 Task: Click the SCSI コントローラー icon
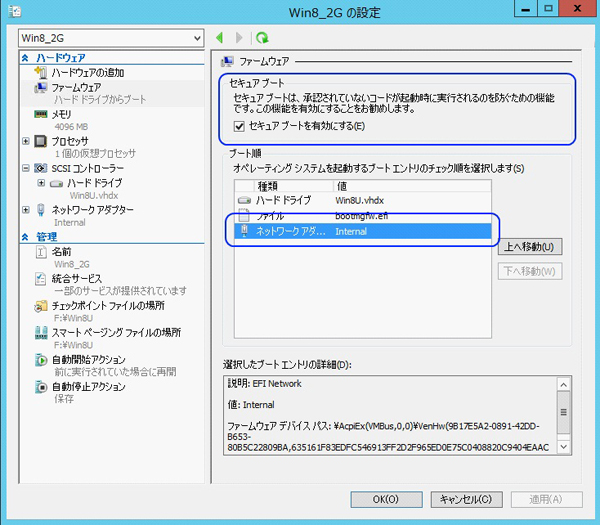coord(41,168)
